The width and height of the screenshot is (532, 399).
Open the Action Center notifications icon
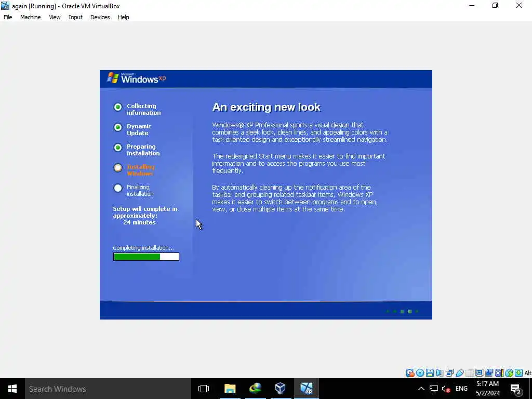point(516,389)
